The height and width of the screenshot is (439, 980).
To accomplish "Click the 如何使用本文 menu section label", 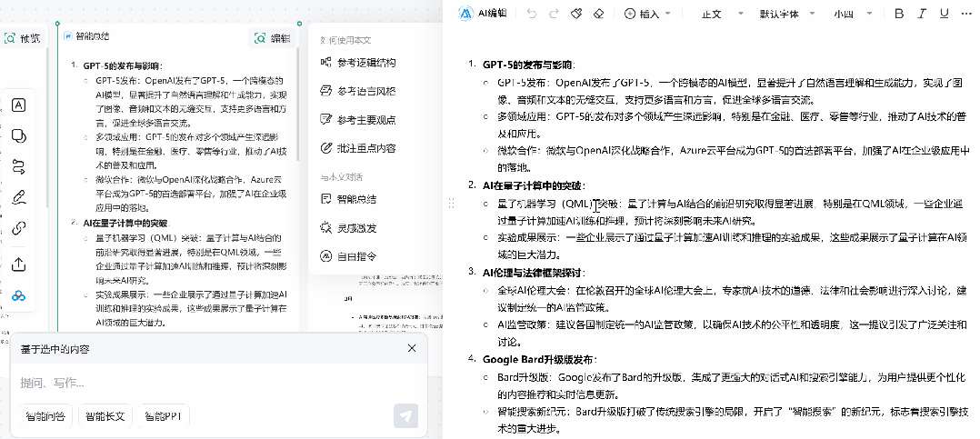I will pyautogui.click(x=345, y=40).
